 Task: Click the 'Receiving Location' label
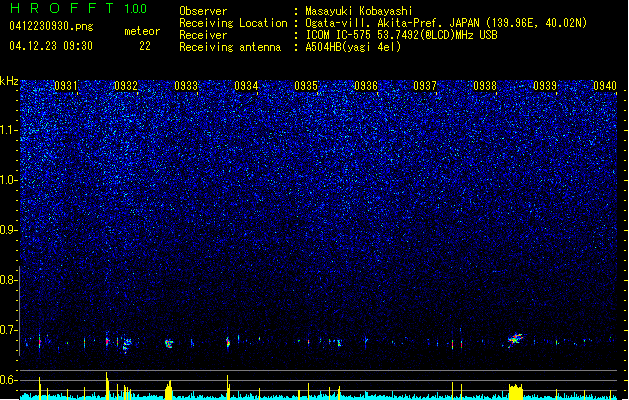coord(233,23)
